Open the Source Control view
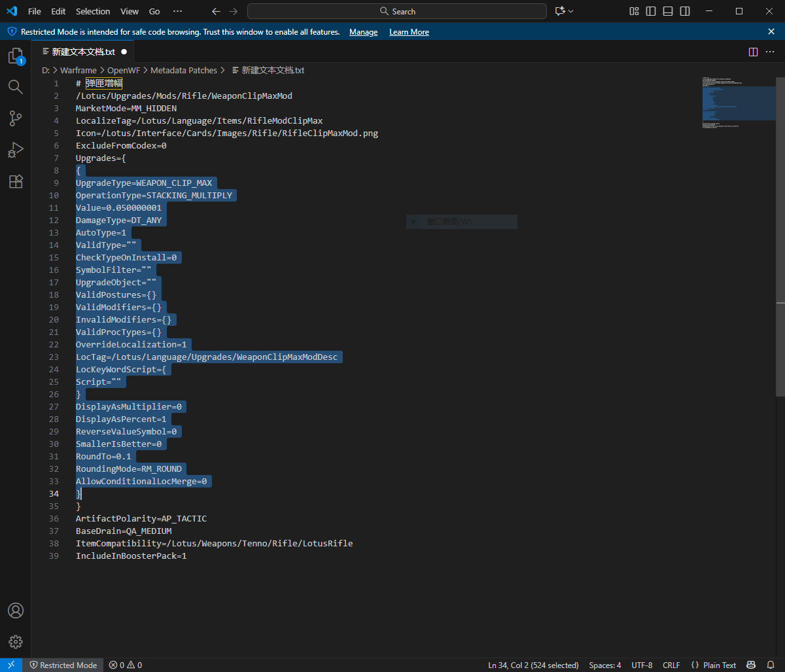This screenshot has height=672, width=785. [15, 118]
